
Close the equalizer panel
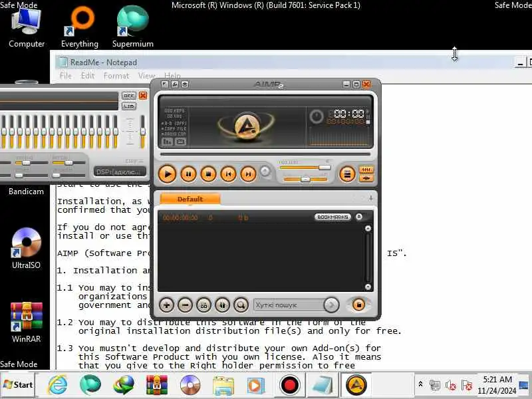point(143,96)
